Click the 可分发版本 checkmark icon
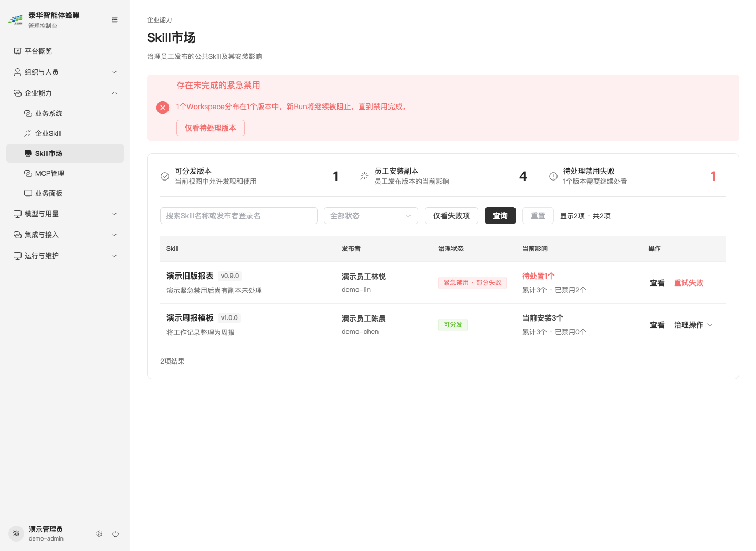756x551 pixels. pos(165,176)
